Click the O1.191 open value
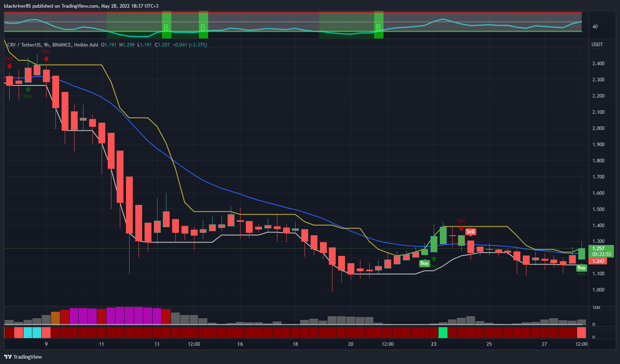This screenshot has height=364, width=620. tap(109, 45)
